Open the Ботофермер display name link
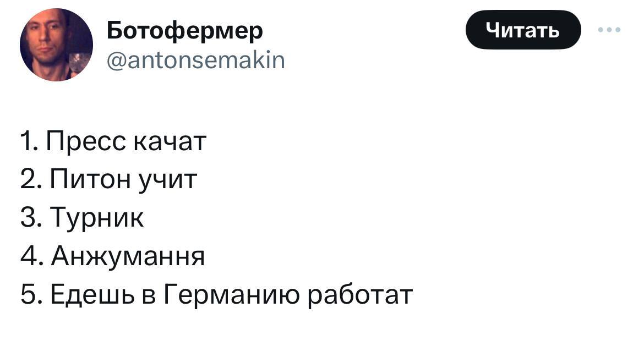The height and width of the screenshot is (346, 644). click(184, 31)
